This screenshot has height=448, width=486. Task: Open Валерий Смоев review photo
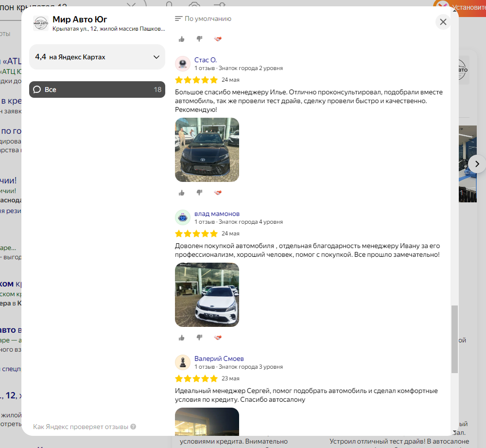pos(207,422)
